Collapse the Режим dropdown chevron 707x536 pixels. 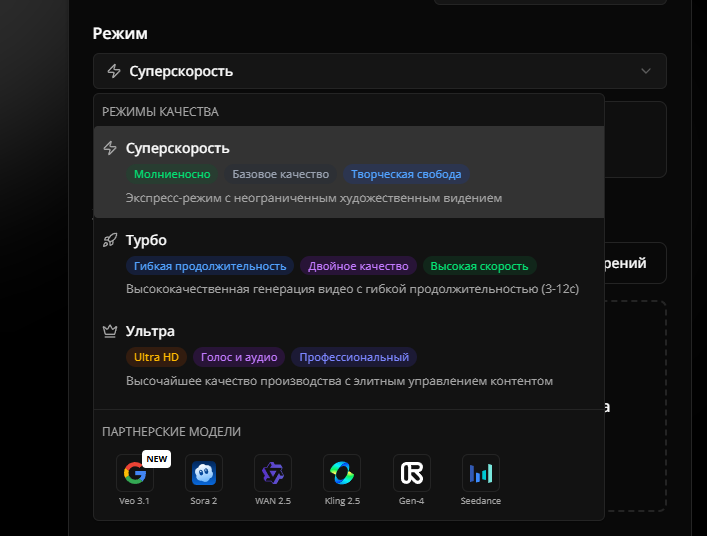[646, 71]
